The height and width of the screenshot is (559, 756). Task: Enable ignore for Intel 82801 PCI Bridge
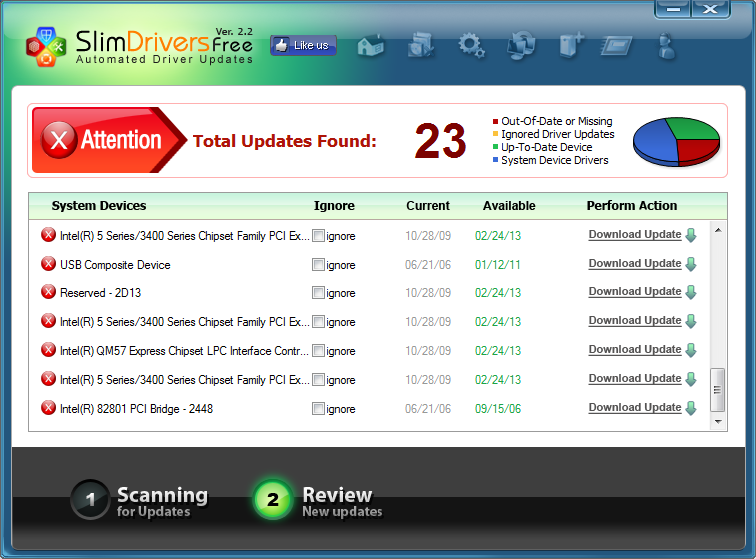318,409
